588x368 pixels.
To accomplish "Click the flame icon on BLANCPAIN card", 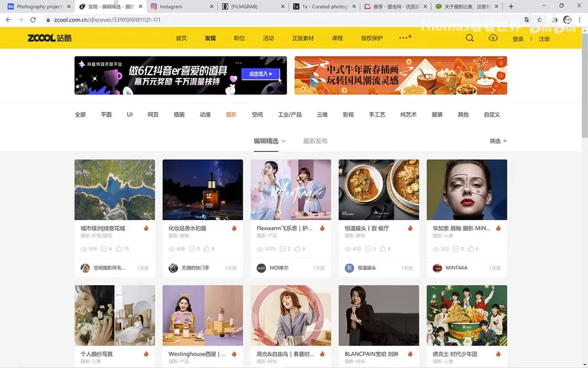I will (x=410, y=353).
